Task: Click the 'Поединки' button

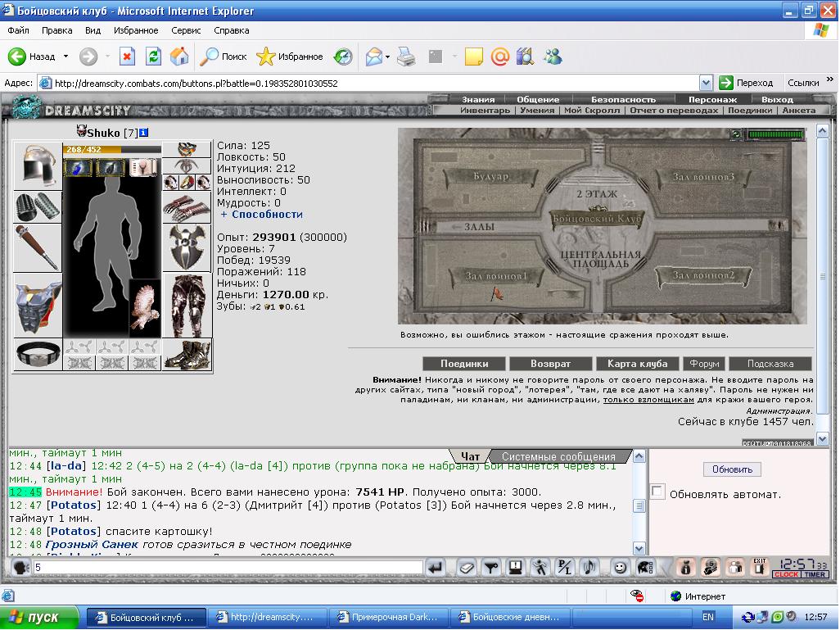Action: 464,364
